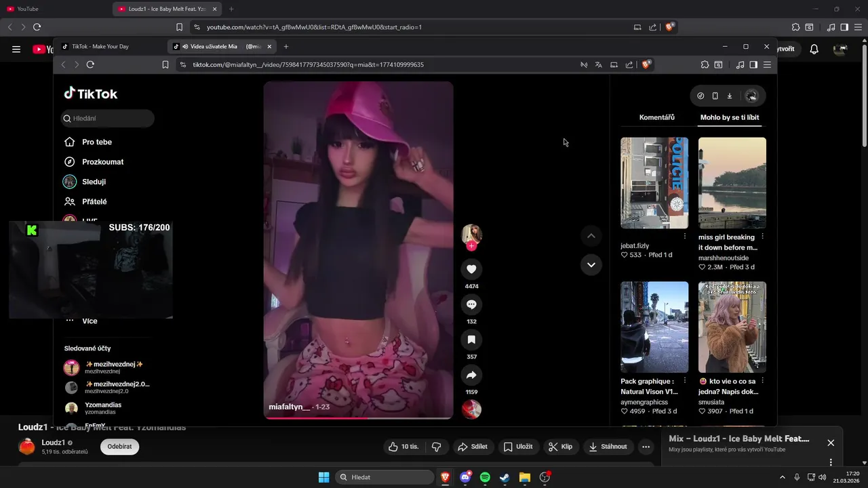Open Prozkoumat in TikTok sidebar
Screen dimensions: 868x488
point(94,162)
